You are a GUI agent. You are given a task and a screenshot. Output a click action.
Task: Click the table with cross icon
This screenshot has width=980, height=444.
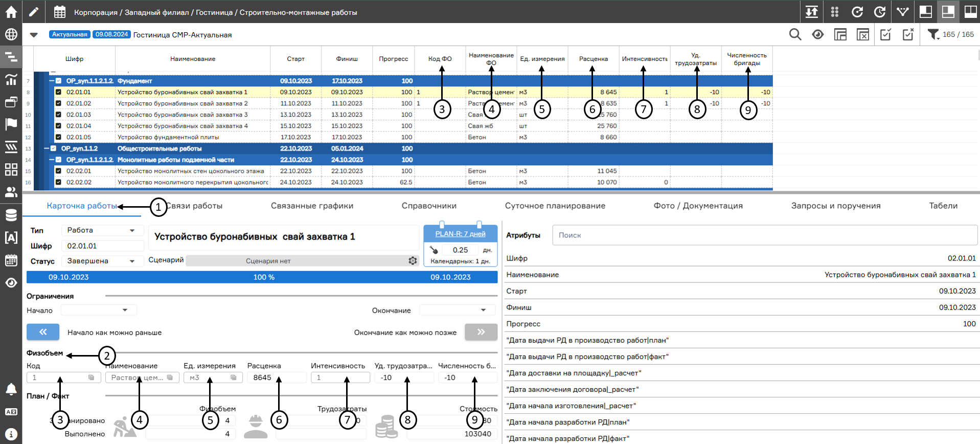tap(862, 34)
